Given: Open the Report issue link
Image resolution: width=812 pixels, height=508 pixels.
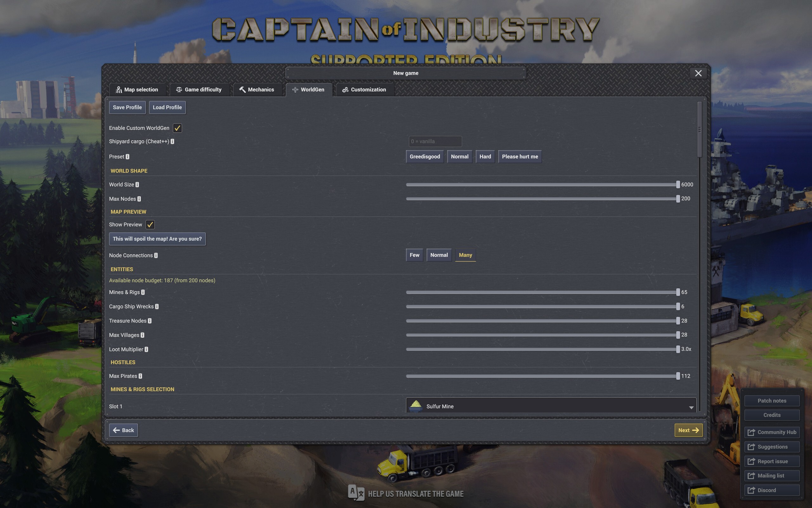Looking at the screenshot, I should point(772,461).
